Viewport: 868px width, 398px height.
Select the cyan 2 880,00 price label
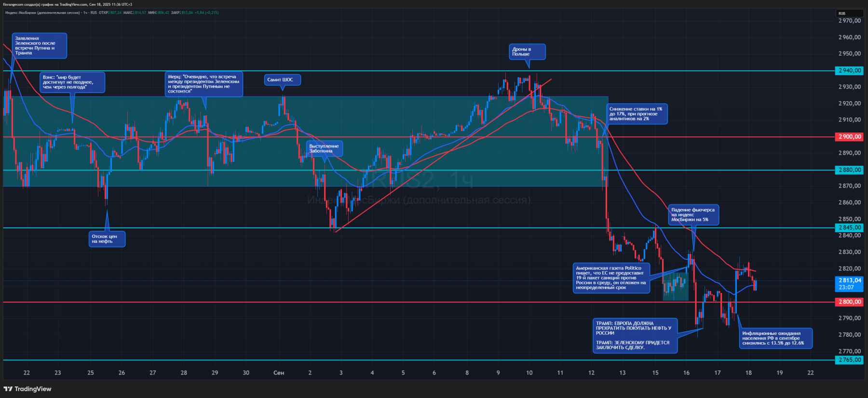849,170
